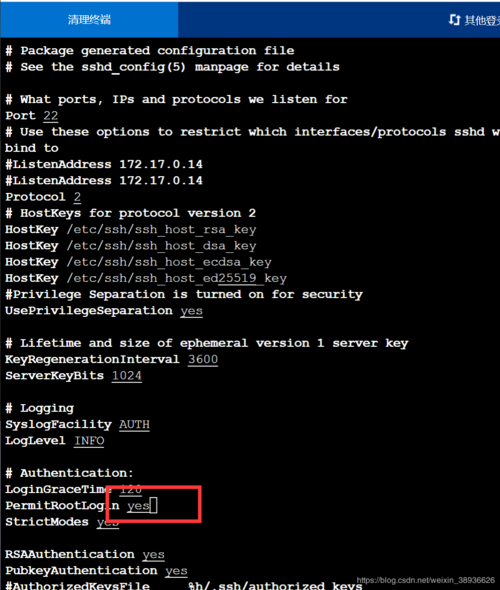Click the RSAAuthentication yes value
The height and width of the screenshot is (590, 500).
pyautogui.click(x=153, y=555)
